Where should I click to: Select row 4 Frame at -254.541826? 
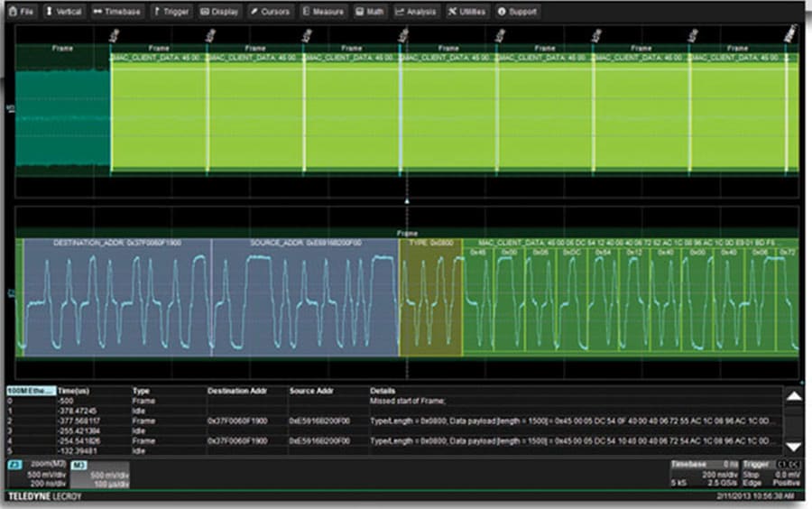[x=393, y=441]
